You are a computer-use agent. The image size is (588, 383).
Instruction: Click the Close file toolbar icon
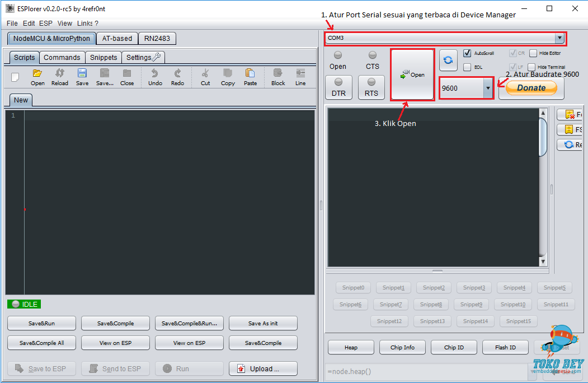127,77
